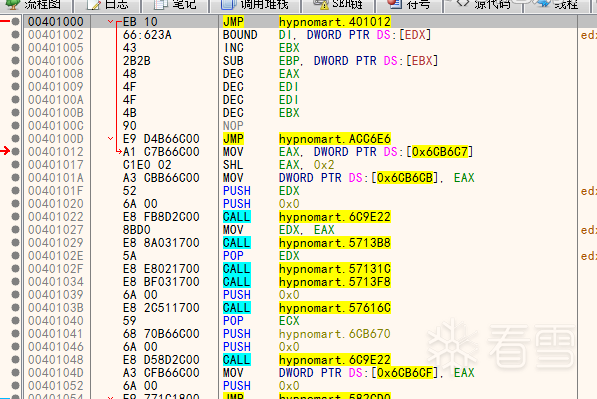This screenshot has height=399, width=597.
Task: Select SUB EBP, DWORD PTR DS:[EBX] instruction
Action: [330, 61]
